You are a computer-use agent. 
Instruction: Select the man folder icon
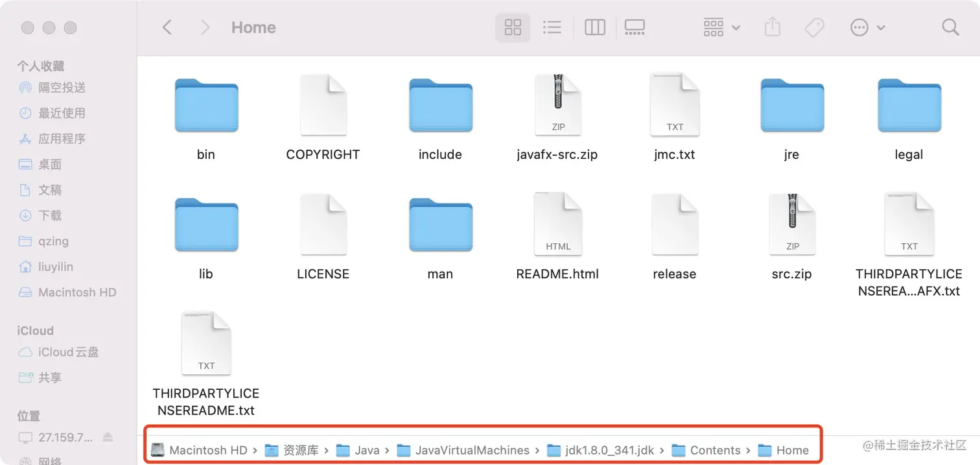click(x=440, y=225)
